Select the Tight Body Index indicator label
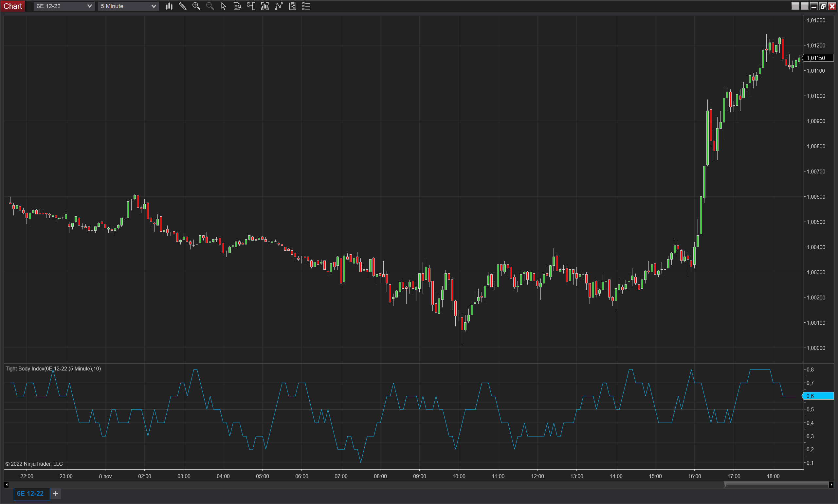The width and height of the screenshot is (838, 504). [x=53, y=369]
